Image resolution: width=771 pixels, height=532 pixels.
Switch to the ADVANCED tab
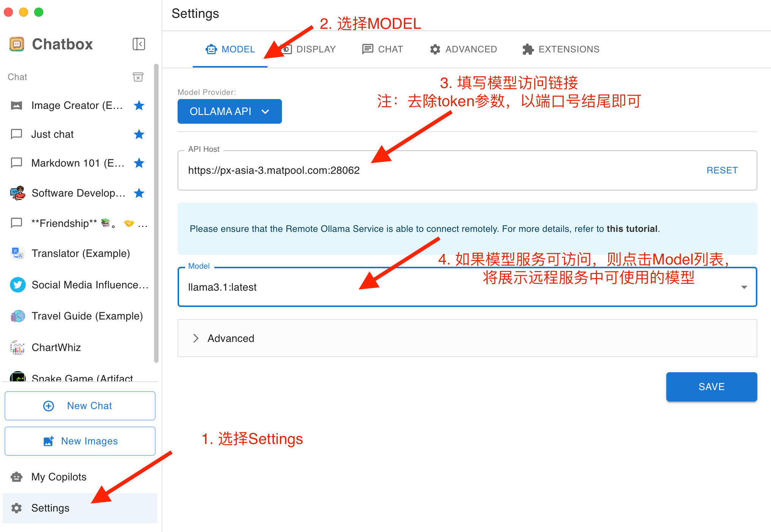click(x=463, y=49)
